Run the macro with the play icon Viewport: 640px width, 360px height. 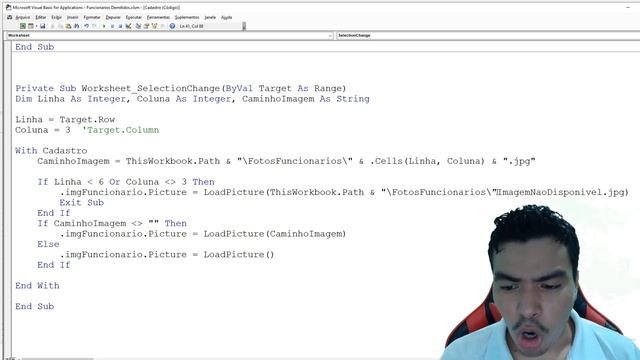[104, 26]
